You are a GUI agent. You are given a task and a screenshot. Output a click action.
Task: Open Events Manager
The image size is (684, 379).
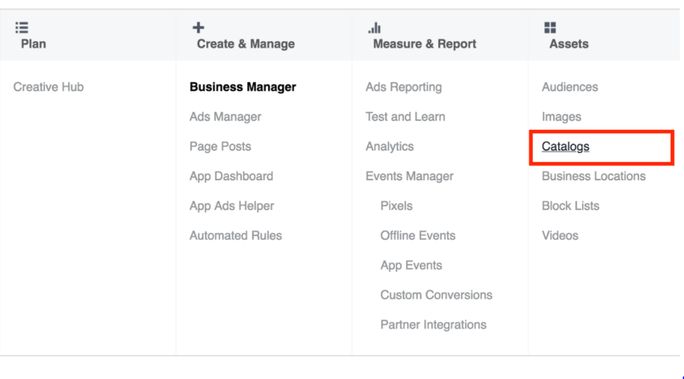(x=409, y=176)
